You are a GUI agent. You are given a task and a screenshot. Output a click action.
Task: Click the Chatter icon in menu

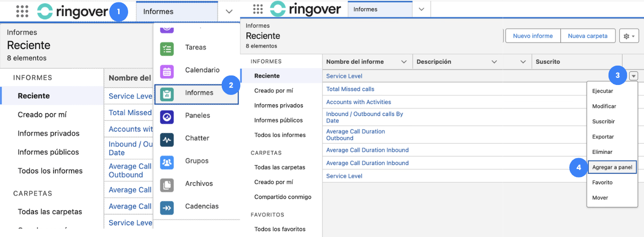(167, 138)
